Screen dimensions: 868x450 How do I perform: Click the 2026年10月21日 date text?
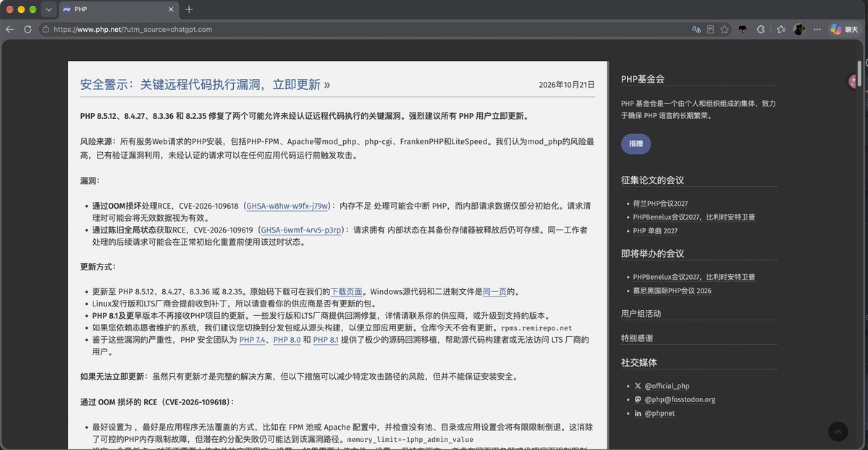pyautogui.click(x=567, y=85)
